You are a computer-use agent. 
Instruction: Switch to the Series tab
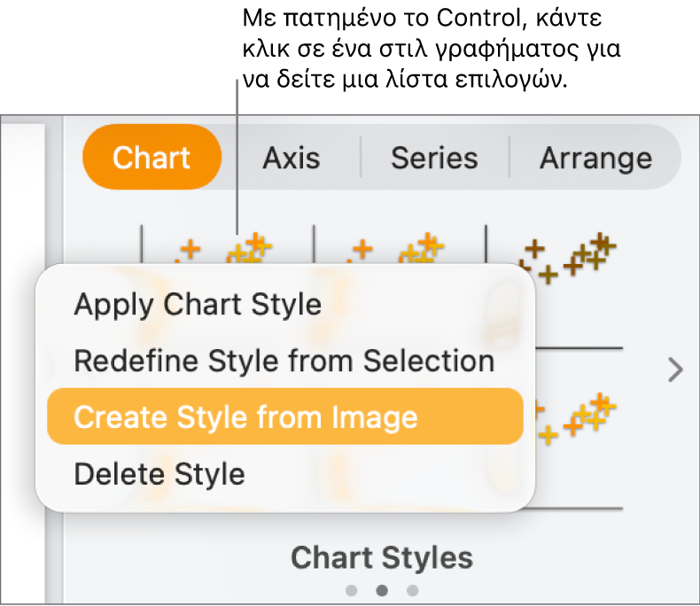click(x=434, y=158)
